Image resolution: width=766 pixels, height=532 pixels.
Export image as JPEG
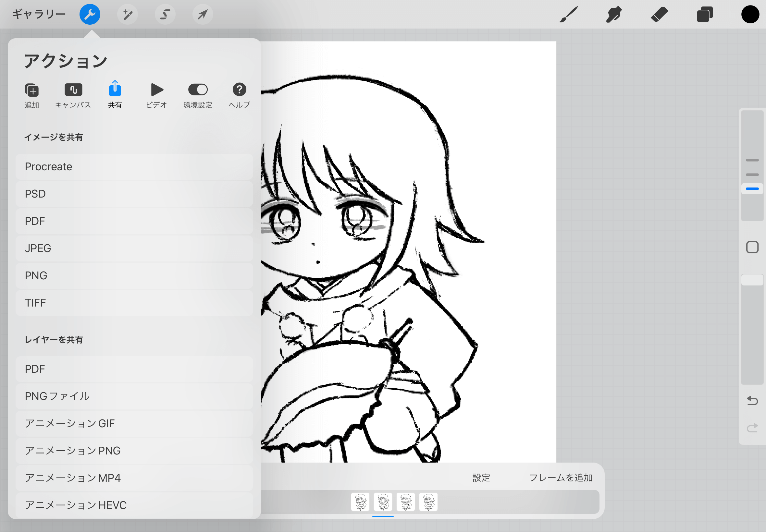(x=134, y=248)
